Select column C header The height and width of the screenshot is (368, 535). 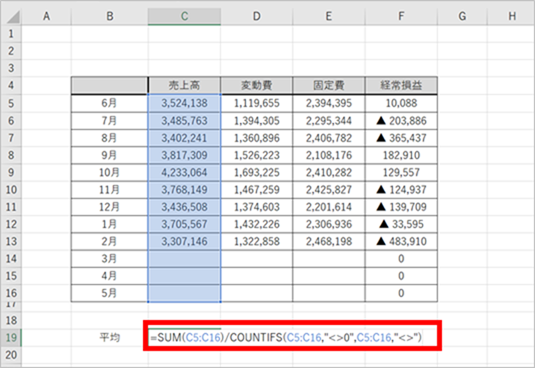click(184, 16)
